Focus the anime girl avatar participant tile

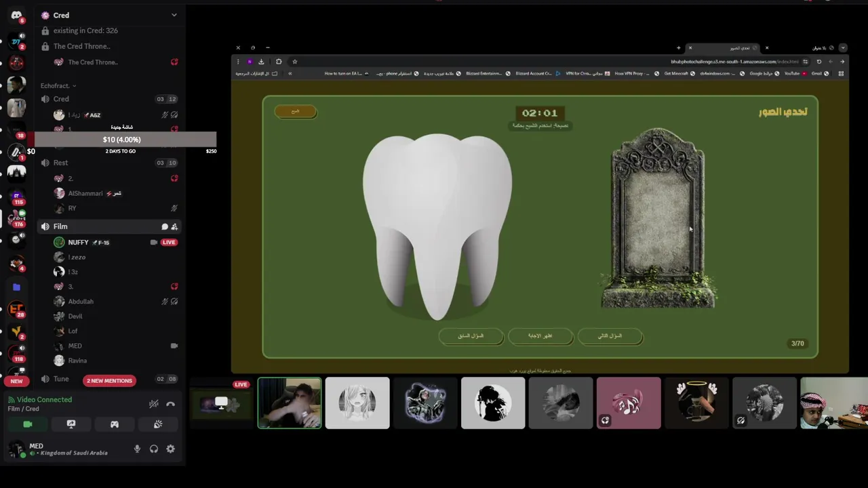click(x=357, y=403)
